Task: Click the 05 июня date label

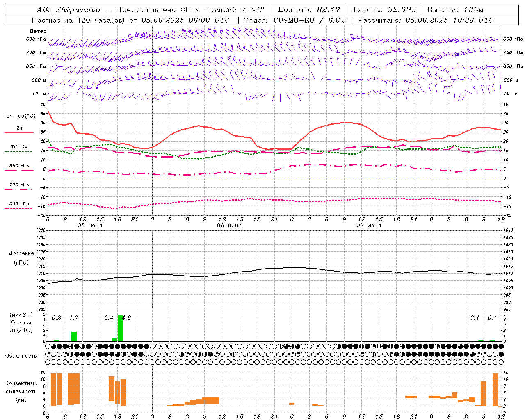Action: pyautogui.click(x=90, y=226)
